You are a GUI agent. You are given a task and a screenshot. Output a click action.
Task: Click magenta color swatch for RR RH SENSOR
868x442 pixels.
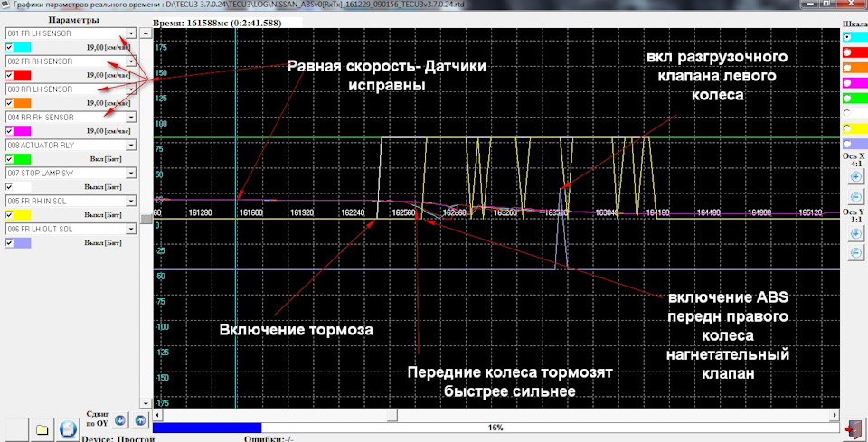tap(22, 131)
